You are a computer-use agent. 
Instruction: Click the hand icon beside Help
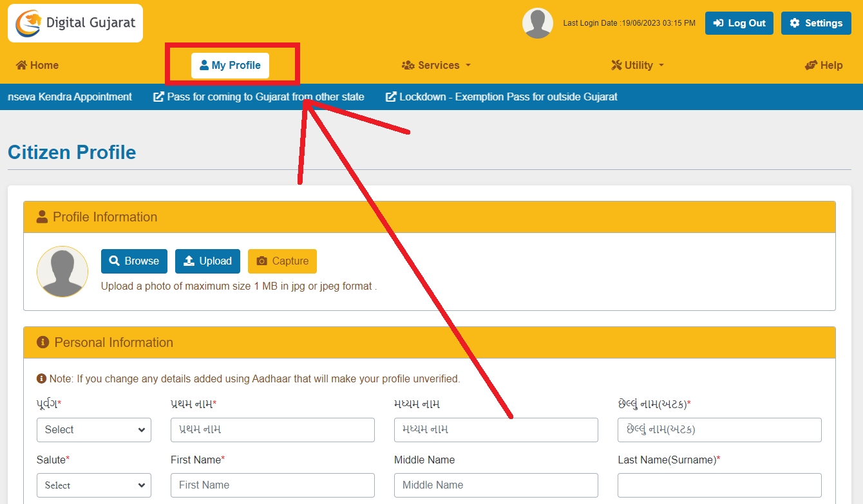coord(811,65)
